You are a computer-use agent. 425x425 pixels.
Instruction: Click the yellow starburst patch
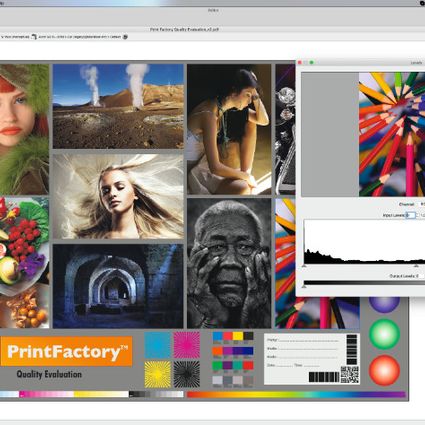(157, 374)
